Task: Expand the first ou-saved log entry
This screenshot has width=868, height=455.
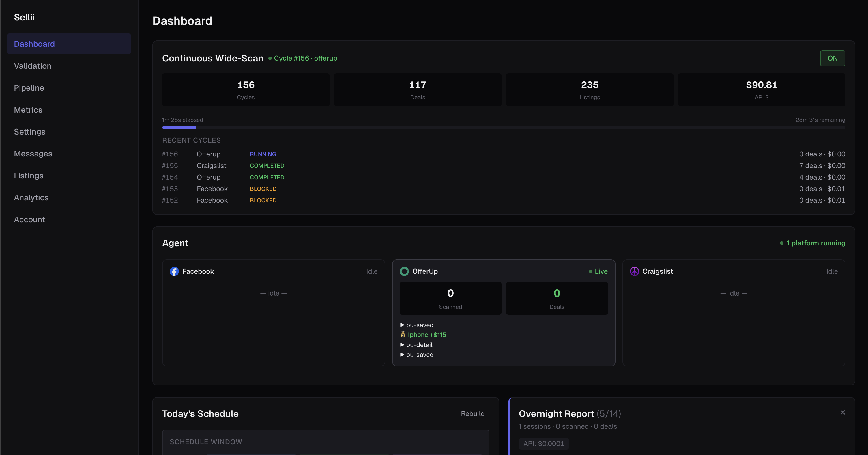Action: coord(417,325)
